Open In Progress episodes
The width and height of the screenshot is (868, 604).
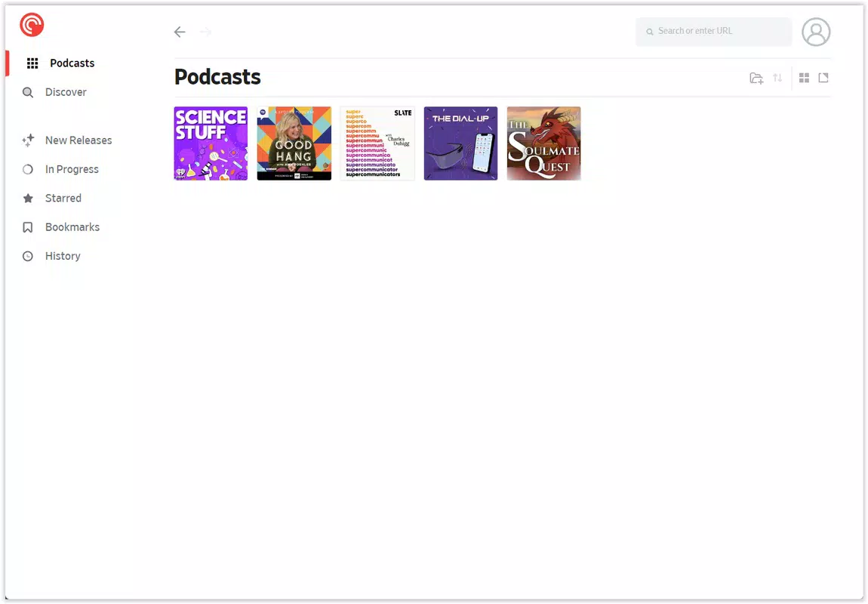tap(72, 169)
